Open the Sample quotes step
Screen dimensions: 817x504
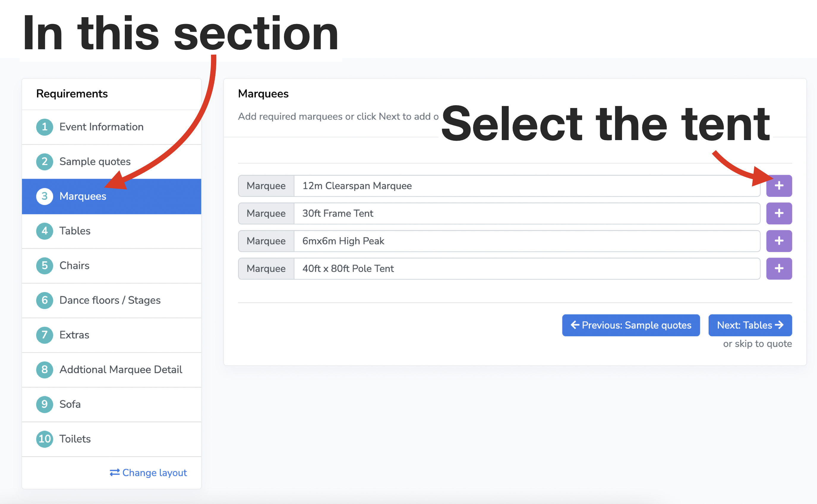[x=111, y=162]
